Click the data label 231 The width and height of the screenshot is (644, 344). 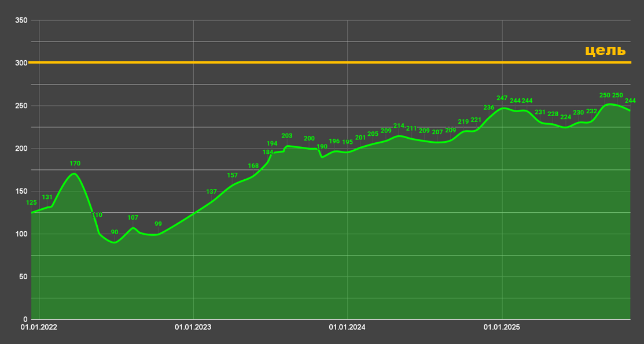(540, 112)
